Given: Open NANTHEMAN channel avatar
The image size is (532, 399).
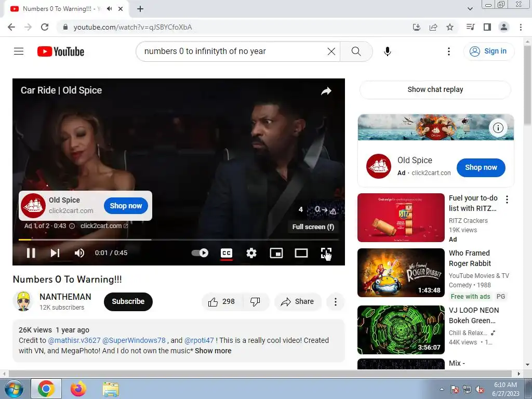Looking at the screenshot, I should pos(23,301).
